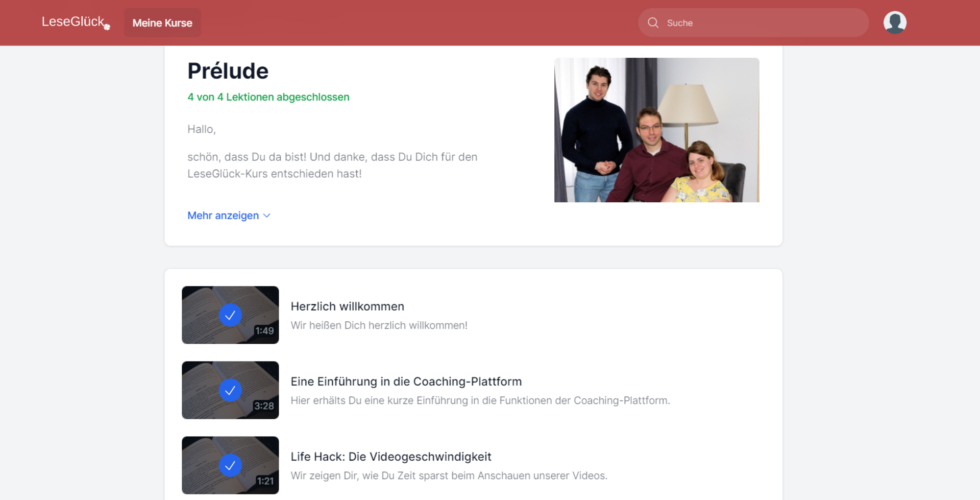Open the Herzlich willkommen video thumbnail
The image size is (980, 500).
(x=230, y=315)
